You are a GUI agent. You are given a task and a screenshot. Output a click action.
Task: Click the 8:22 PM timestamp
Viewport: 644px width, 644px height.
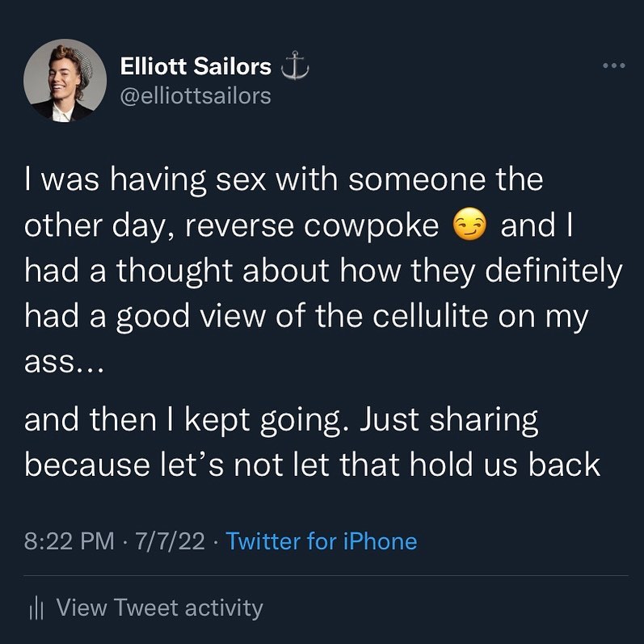(x=69, y=541)
